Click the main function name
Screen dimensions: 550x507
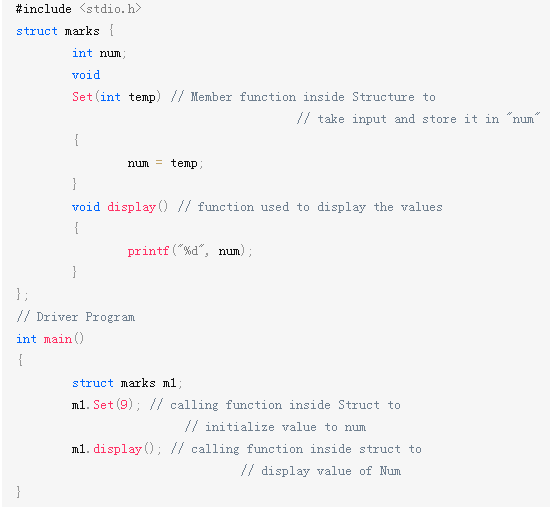pyautogui.click(x=58, y=339)
